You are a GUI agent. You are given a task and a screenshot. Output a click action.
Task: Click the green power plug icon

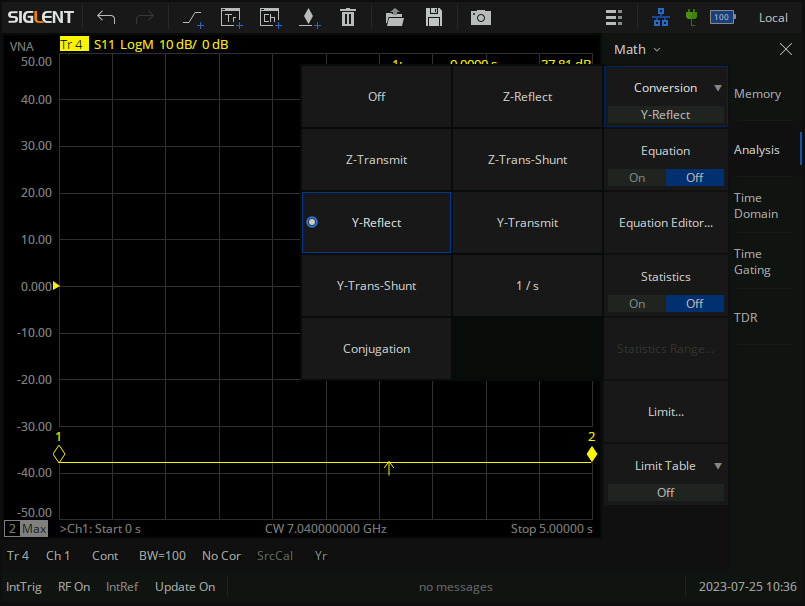tap(691, 17)
